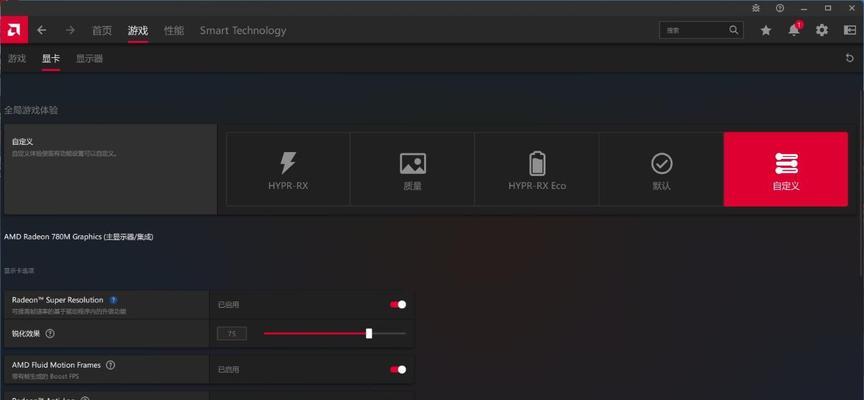Switch to the 性能 tab
864x400 pixels.
coord(174,31)
